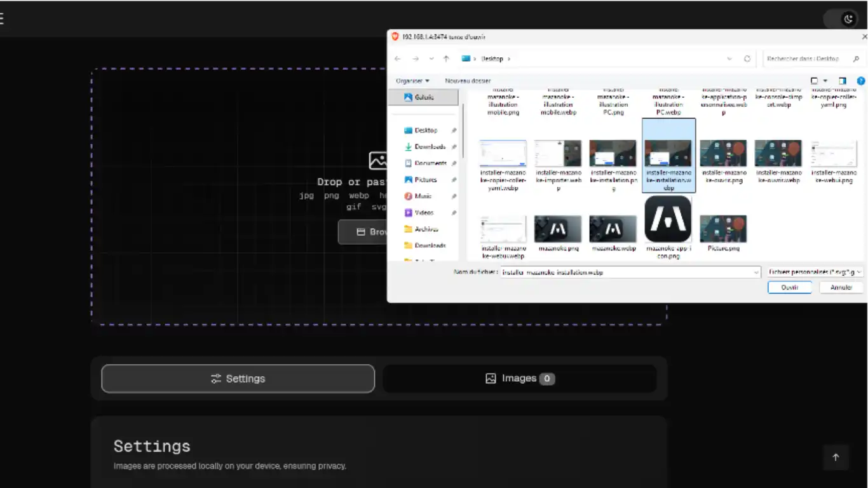
Task: Open the file type filter dropdown
Action: [815, 272]
